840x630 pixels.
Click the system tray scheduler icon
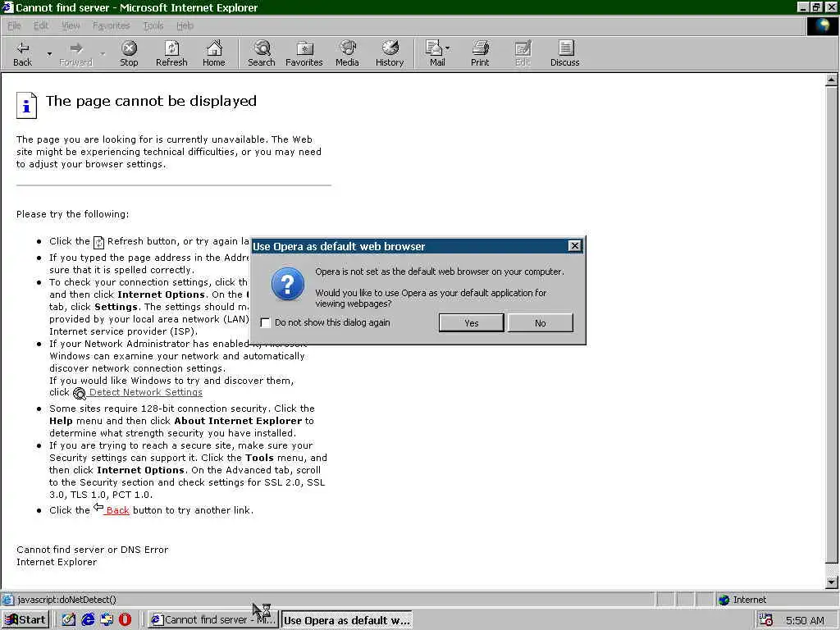[x=766, y=620]
